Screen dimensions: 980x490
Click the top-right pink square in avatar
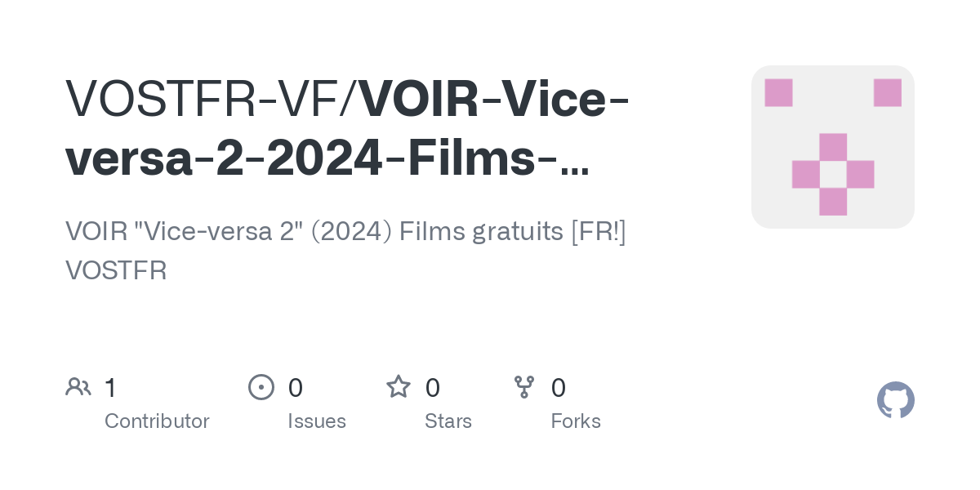pos(888,92)
